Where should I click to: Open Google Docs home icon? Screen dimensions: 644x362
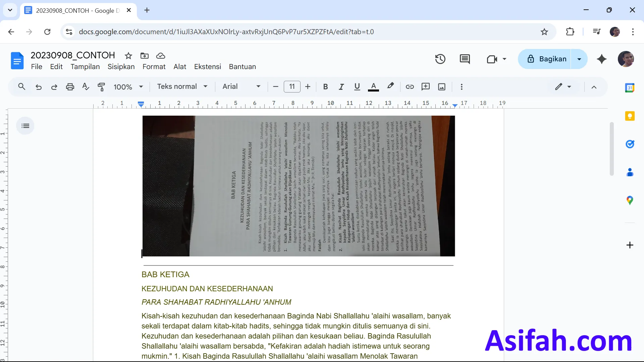click(x=17, y=61)
